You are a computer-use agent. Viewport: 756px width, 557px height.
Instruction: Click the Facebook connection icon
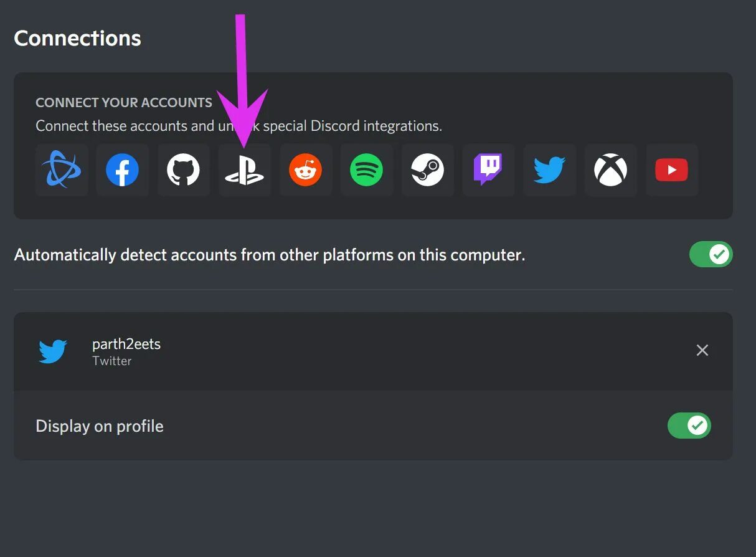tap(122, 170)
